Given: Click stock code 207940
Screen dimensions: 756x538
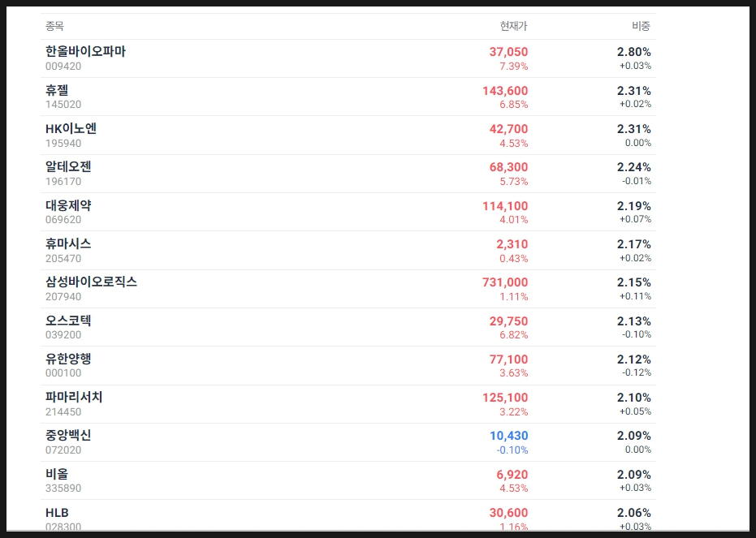Looking at the screenshot, I should (63, 296).
